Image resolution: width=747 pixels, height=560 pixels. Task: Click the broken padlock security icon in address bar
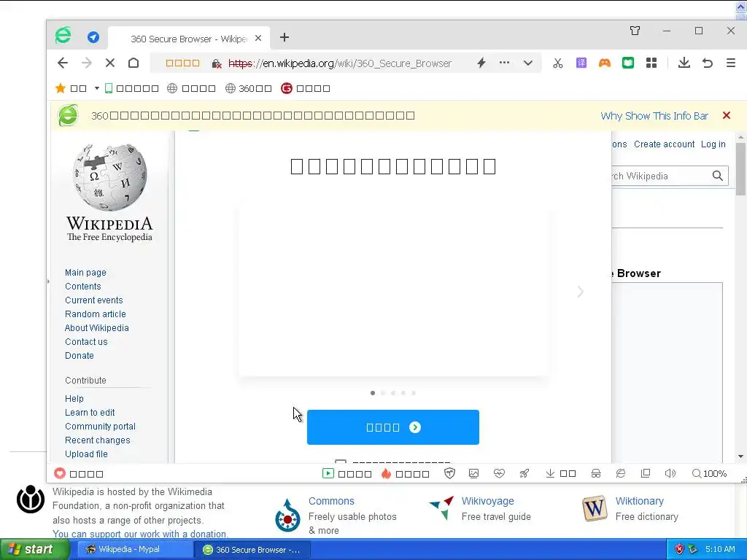pos(216,63)
